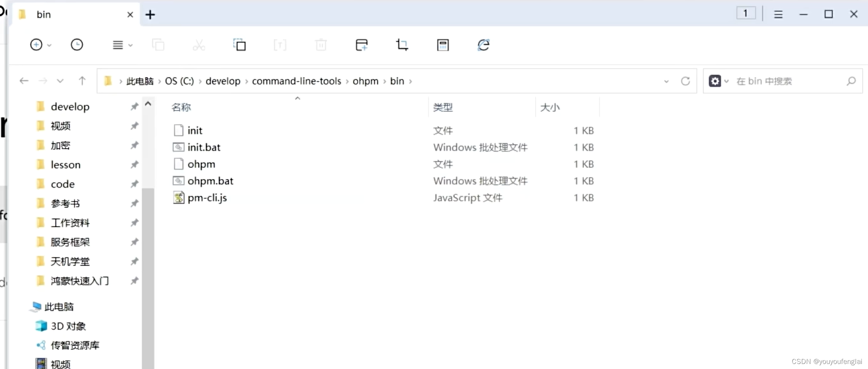This screenshot has height=369, width=868.
Task: Select the ohpm.bat file
Action: [211, 181]
